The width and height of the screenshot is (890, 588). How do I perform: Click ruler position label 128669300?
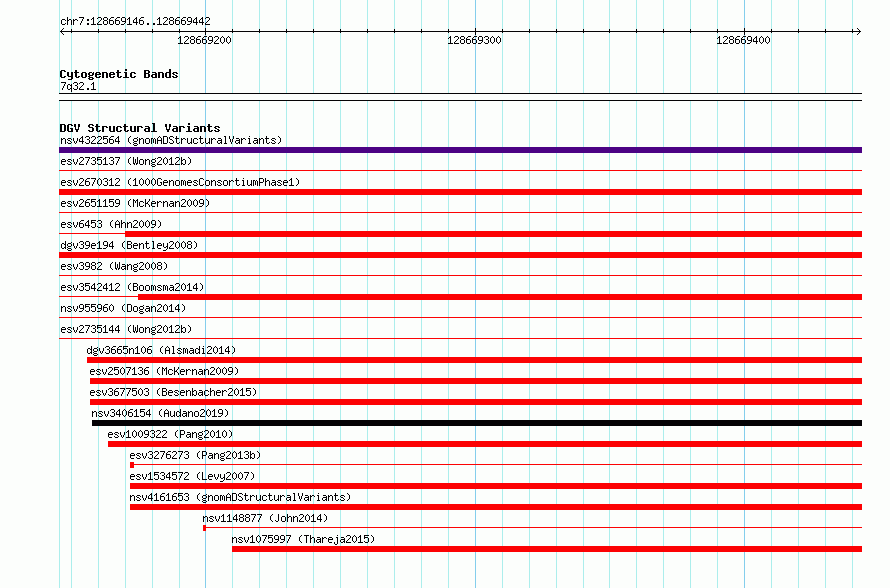pos(475,40)
